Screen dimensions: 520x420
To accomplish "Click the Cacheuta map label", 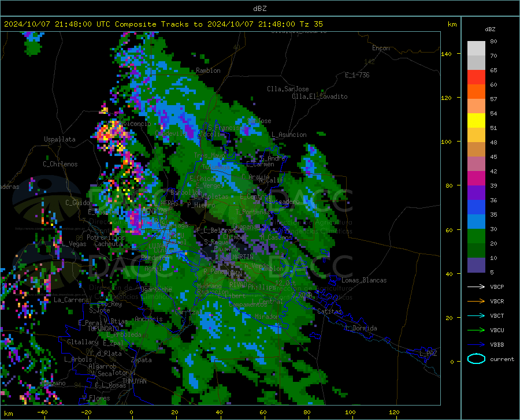I will click(108, 244).
